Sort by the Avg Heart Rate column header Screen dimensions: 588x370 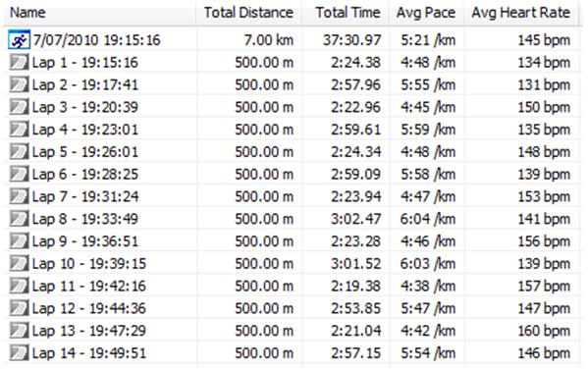pyautogui.click(x=521, y=13)
